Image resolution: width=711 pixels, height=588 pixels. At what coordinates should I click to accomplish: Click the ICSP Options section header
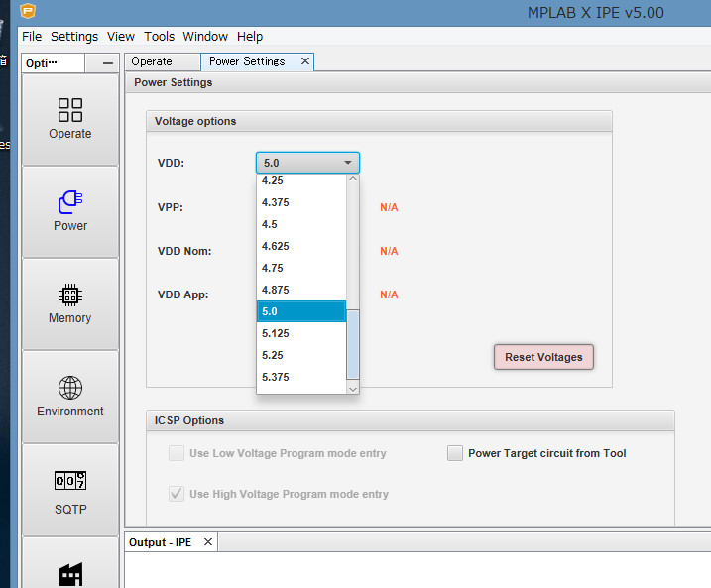point(411,420)
